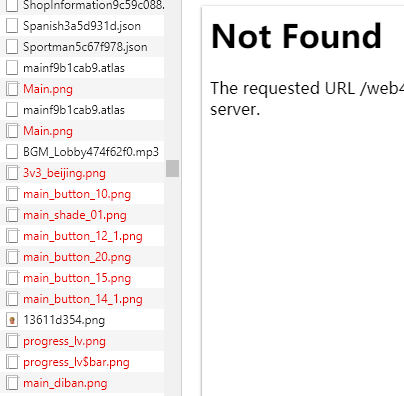Click the file icon beside Spanish3a5d931d.json

pos(12,26)
